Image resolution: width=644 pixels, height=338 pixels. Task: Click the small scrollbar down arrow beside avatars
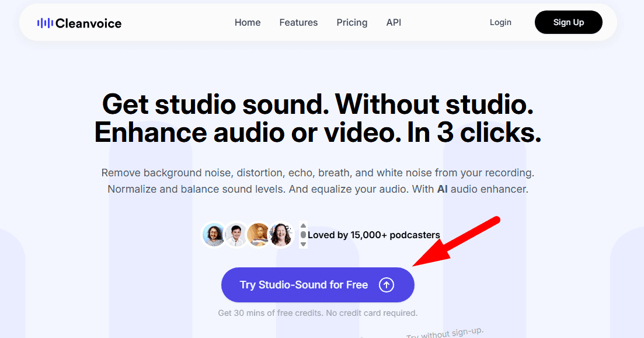click(303, 245)
